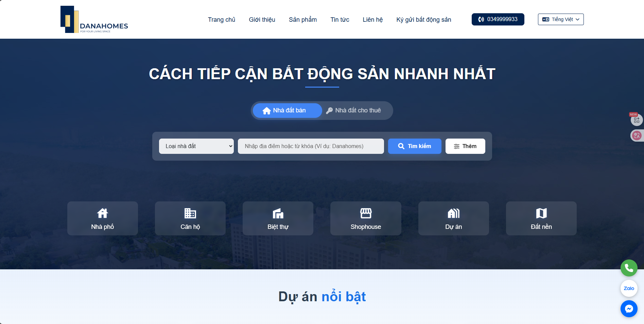
Task: Open the Sản phẩm menu item
Action: point(302,20)
